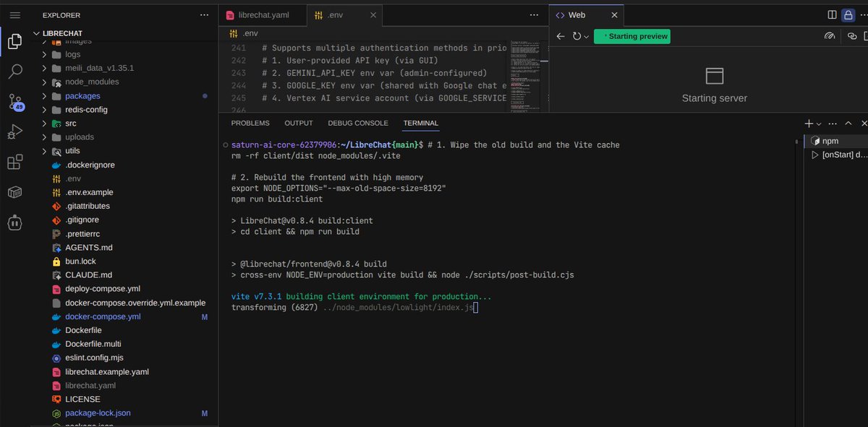This screenshot has width=868, height=427.
Task: Open the librechat.example.yaml file
Action: pyautogui.click(x=106, y=371)
